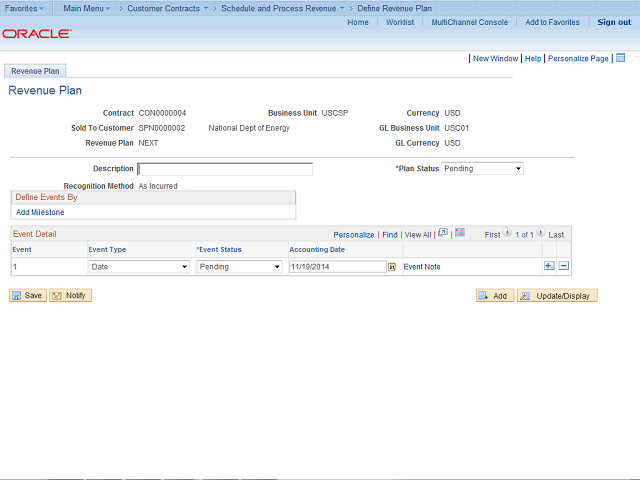Delete event row with minus icon

564,266
